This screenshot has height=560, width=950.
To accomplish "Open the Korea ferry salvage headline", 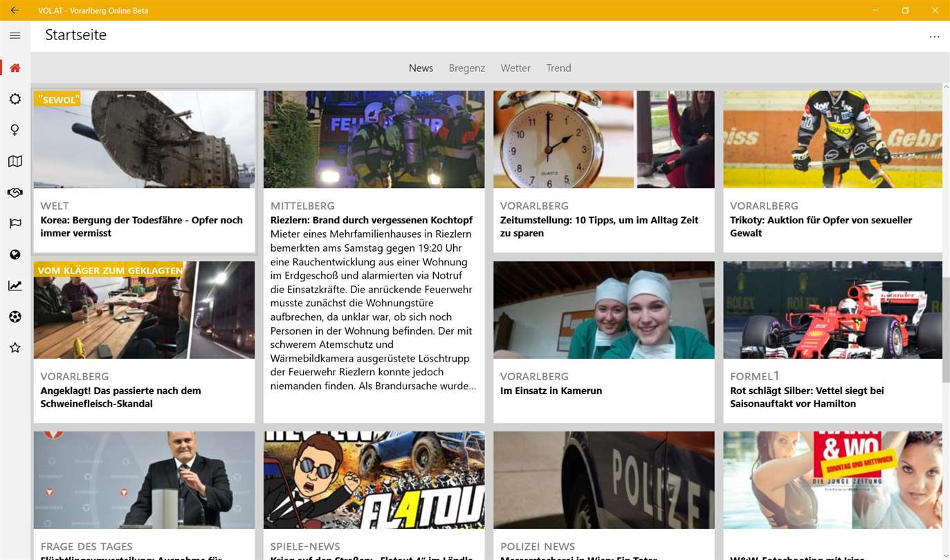I will click(142, 227).
